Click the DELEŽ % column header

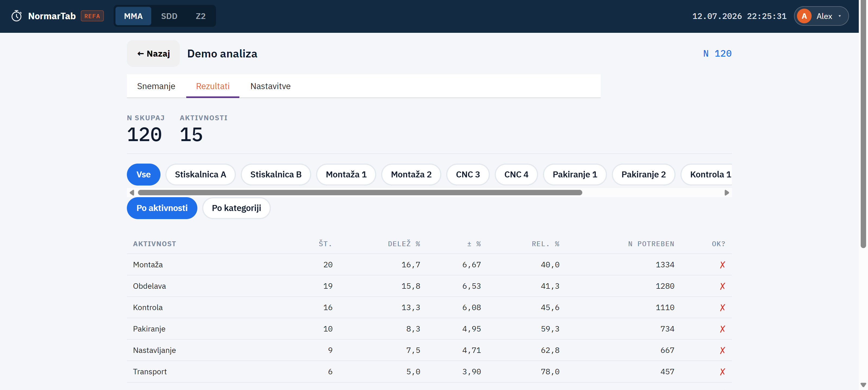pos(404,244)
